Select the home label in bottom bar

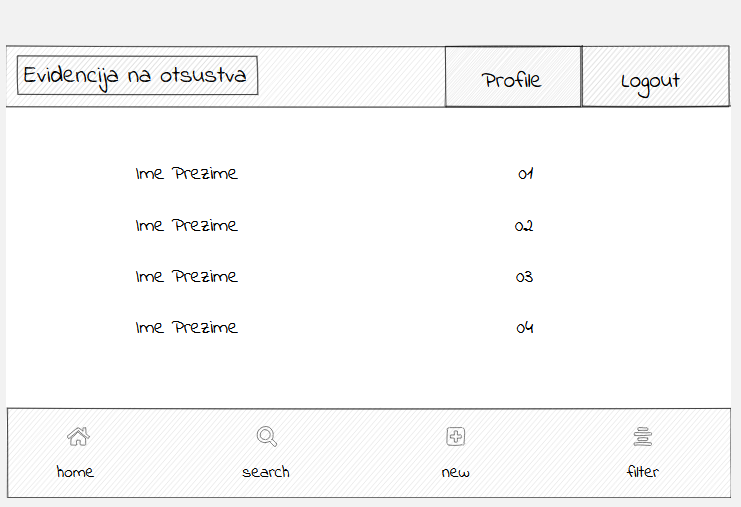pos(75,472)
